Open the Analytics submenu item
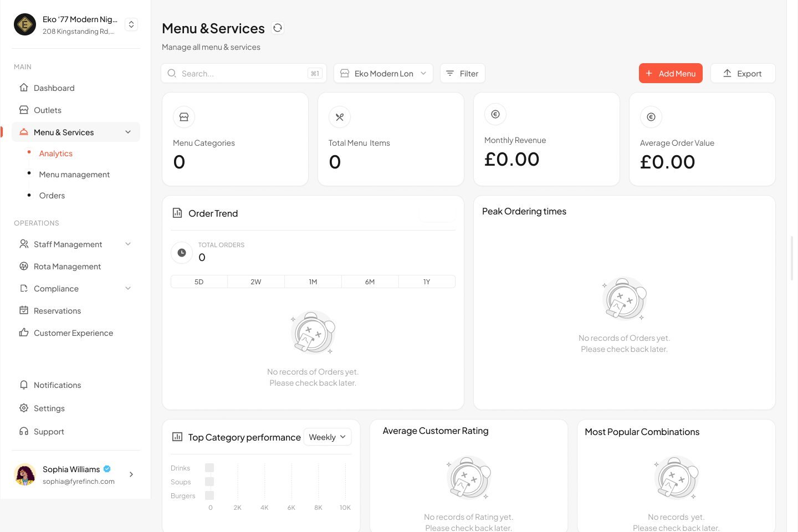The width and height of the screenshot is (798, 532). [56, 154]
